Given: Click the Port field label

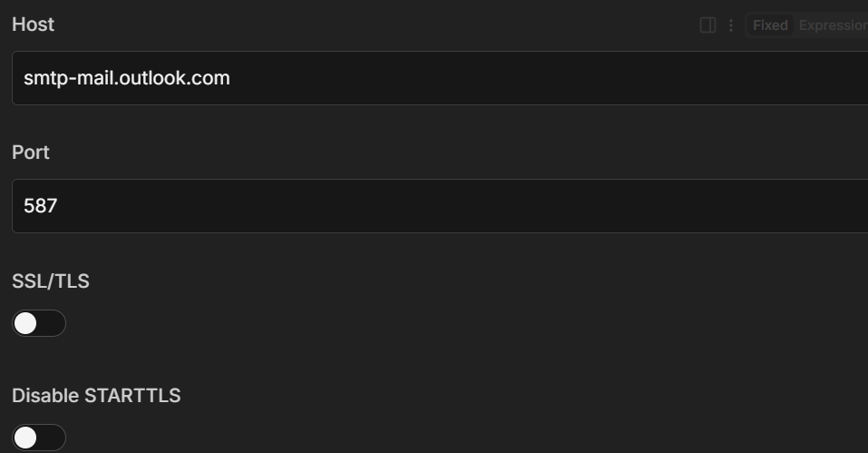Looking at the screenshot, I should (31, 153).
